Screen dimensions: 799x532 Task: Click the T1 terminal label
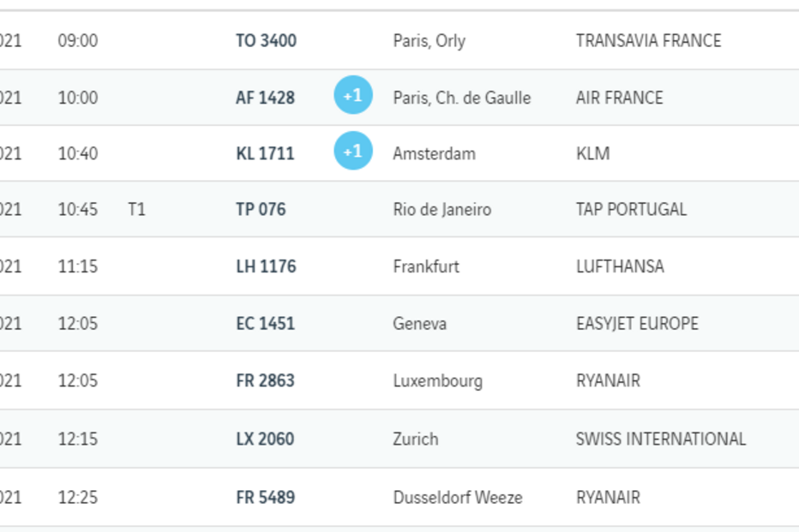point(136,209)
